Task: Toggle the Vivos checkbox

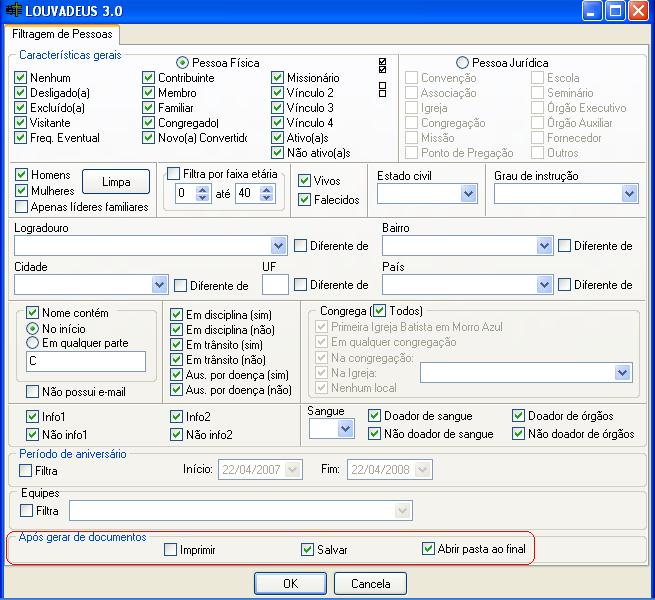Action: [304, 181]
